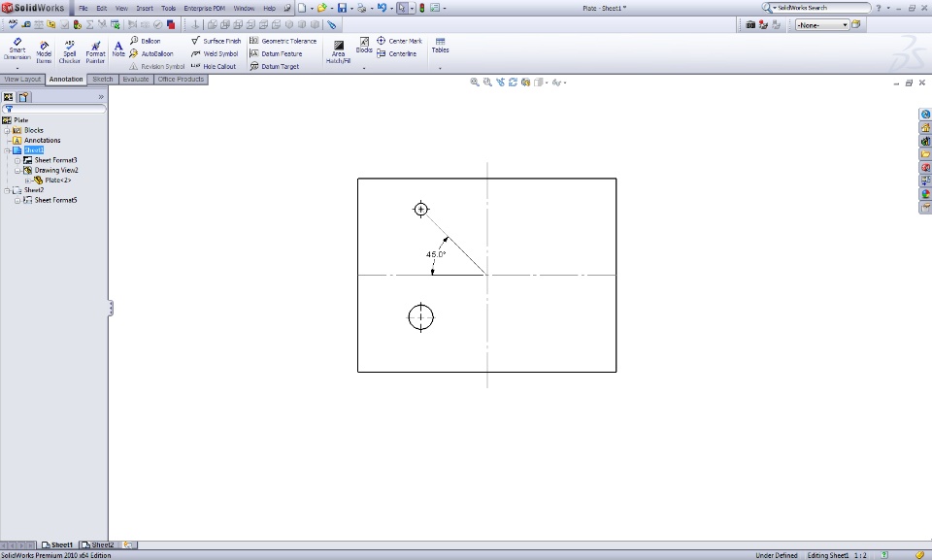The width and height of the screenshot is (932, 560).
Task: Collapse the Sheet1 tree node
Action: coord(7,151)
